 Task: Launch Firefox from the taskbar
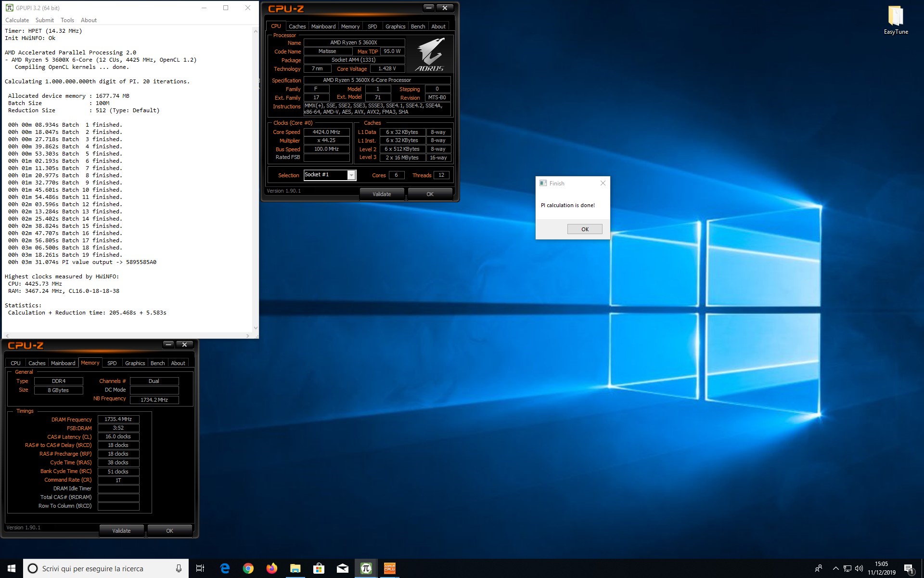(272, 568)
